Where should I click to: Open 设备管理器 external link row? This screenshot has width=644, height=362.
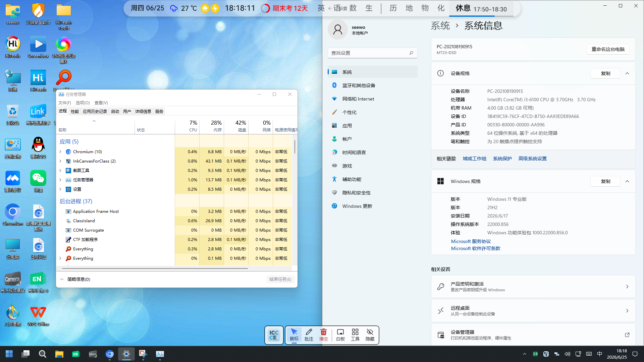pos(533,335)
